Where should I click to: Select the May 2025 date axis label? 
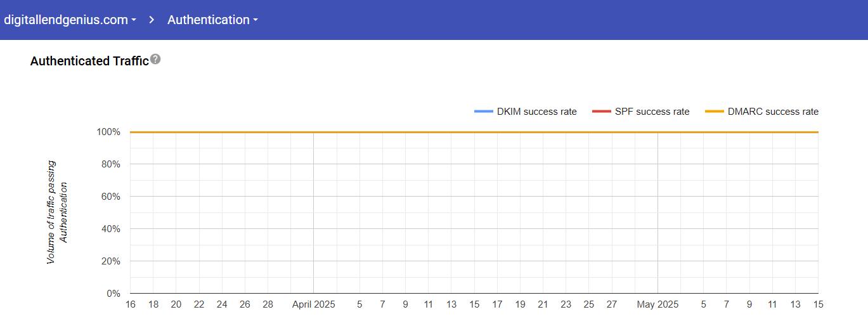[x=657, y=304]
